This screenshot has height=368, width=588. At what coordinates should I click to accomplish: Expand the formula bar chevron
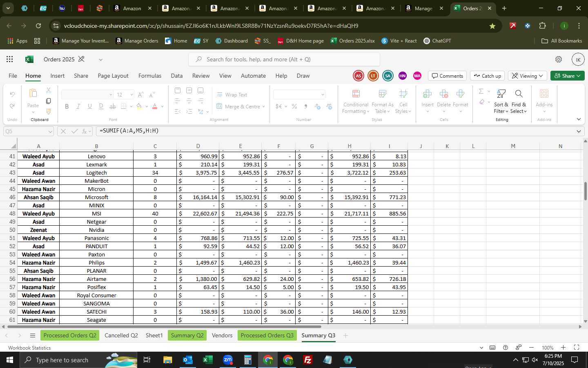[579, 131]
